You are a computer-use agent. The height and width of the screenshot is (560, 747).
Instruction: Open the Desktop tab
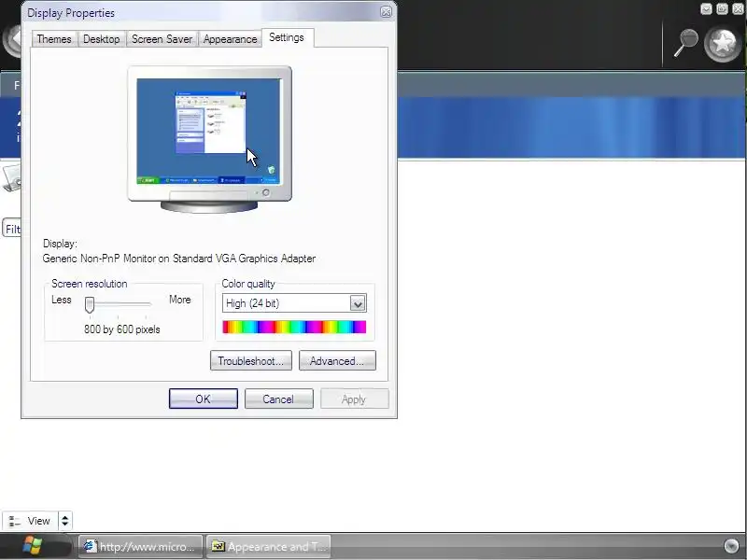click(x=102, y=39)
